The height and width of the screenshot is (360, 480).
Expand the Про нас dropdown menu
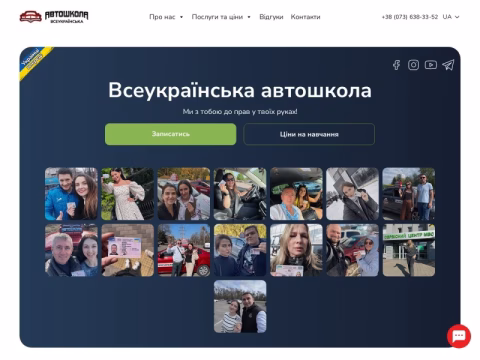(x=166, y=17)
